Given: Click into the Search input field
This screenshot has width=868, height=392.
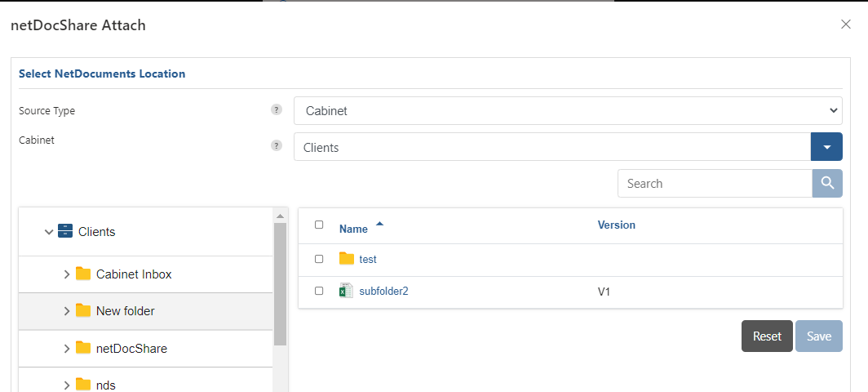Looking at the screenshot, I should (x=715, y=183).
